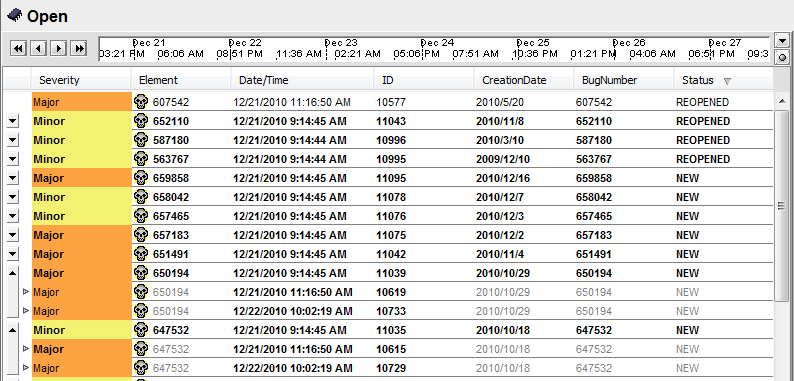Click skull icon in row ID 10733
The width and height of the screenshot is (794, 381).
coord(141,311)
